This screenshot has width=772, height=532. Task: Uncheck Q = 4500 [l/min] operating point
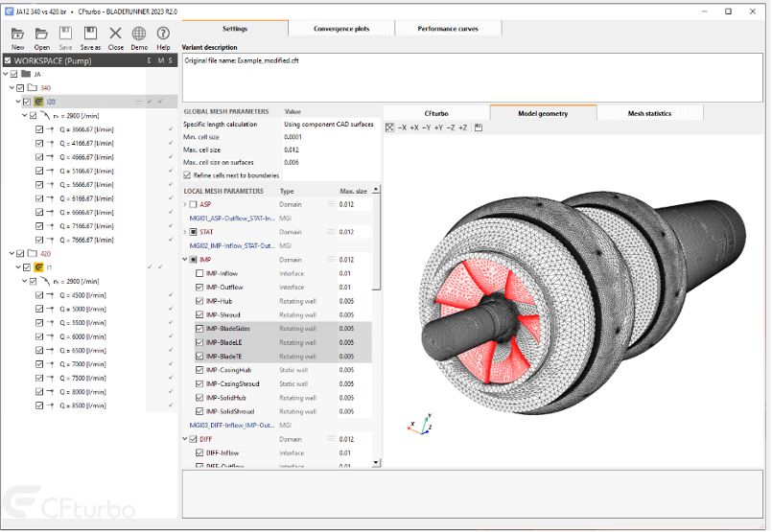pyautogui.click(x=39, y=295)
